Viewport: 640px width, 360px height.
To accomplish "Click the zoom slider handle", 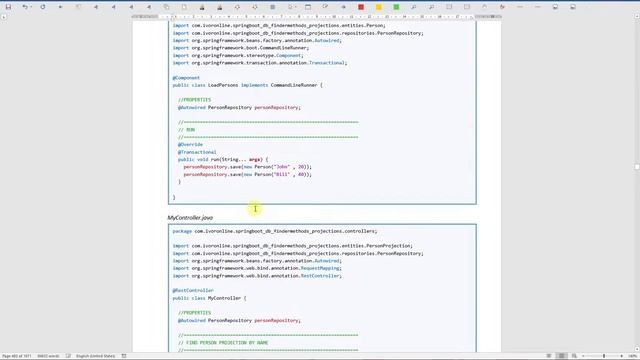I will tap(604, 356).
